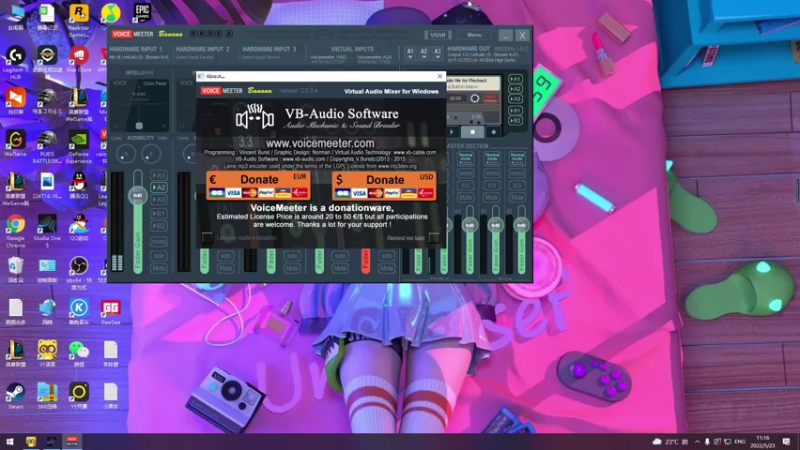
Task: Open the PUBG BATTLEGROUNDS desktop icon
Action: [x=47, y=147]
